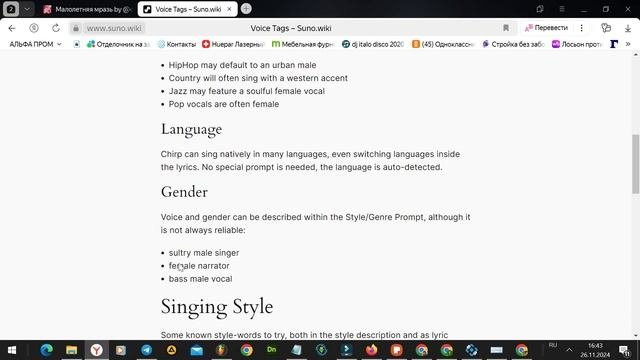
Task: Reload the Suno.wiki page
Action: point(56,28)
